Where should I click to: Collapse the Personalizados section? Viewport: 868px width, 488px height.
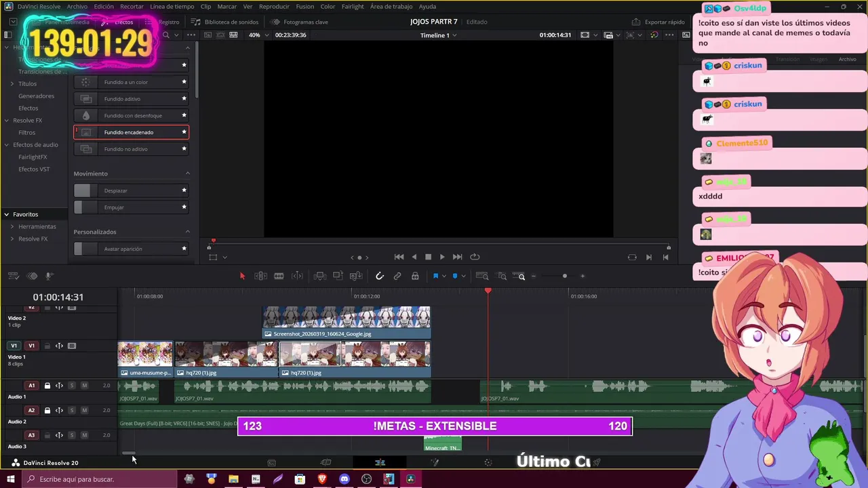pos(188,232)
